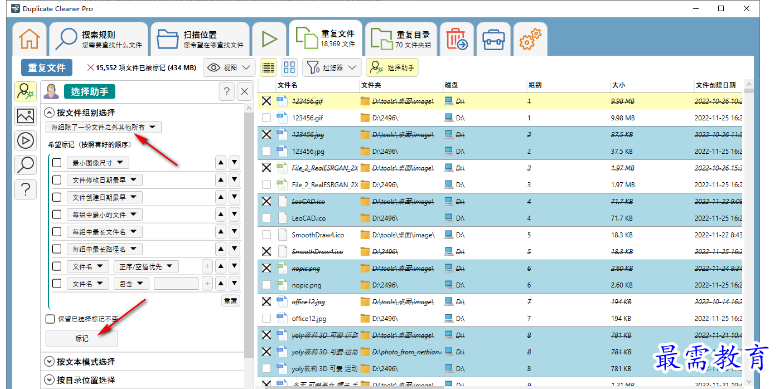
Task: Click the file list vertical scrollbar
Action: pos(749,233)
